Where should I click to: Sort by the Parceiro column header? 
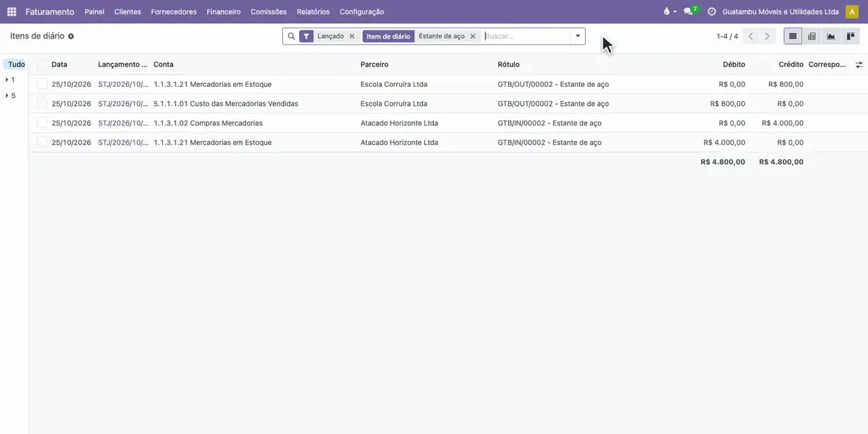tap(374, 64)
